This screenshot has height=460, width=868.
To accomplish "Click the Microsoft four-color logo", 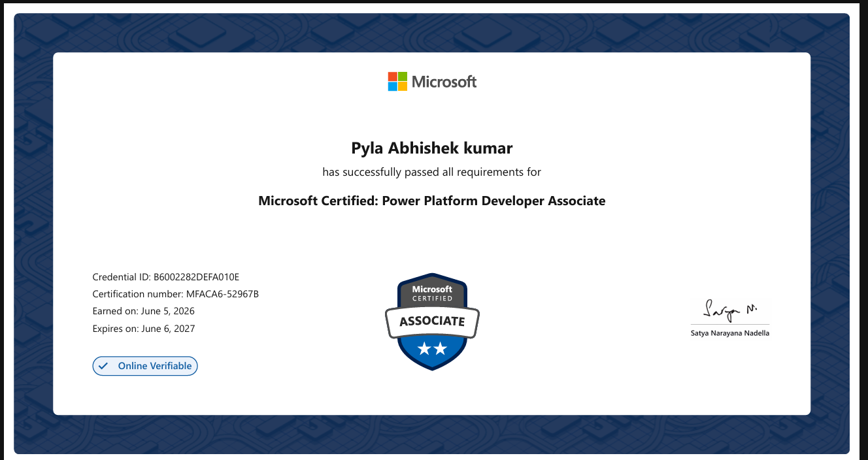I will coord(397,82).
